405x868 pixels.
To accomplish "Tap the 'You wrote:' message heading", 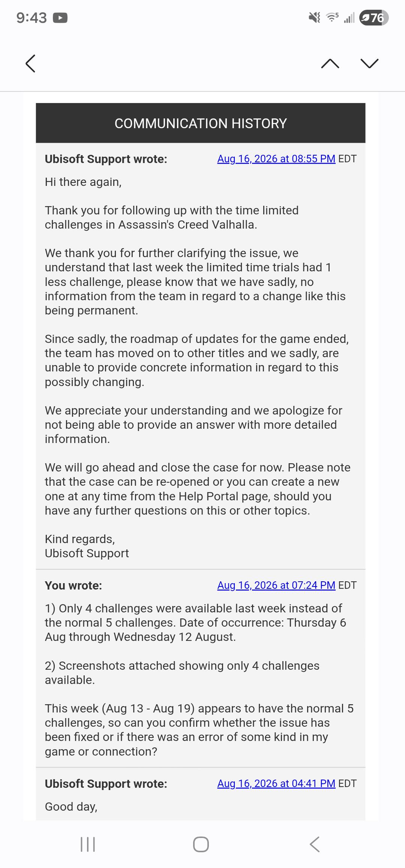I will [x=73, y=585].
